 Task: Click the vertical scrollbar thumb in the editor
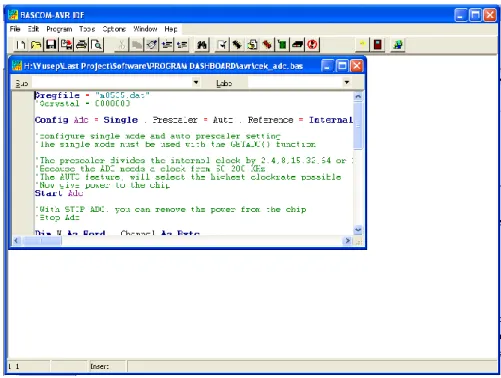[358, 126]
